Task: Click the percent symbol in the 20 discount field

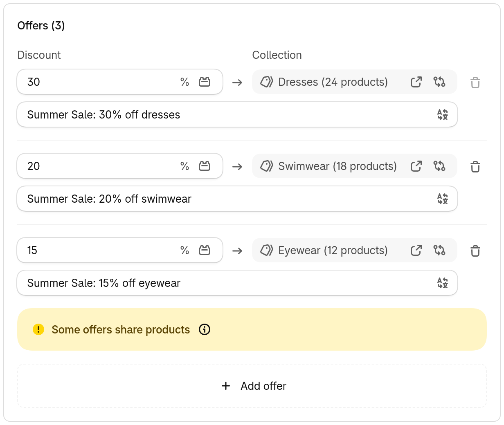Action: tap(185, 166)
